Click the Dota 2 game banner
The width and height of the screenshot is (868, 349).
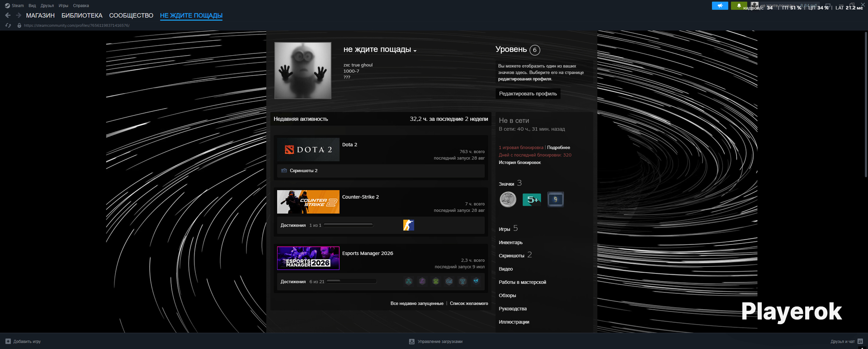click(308, 149)
